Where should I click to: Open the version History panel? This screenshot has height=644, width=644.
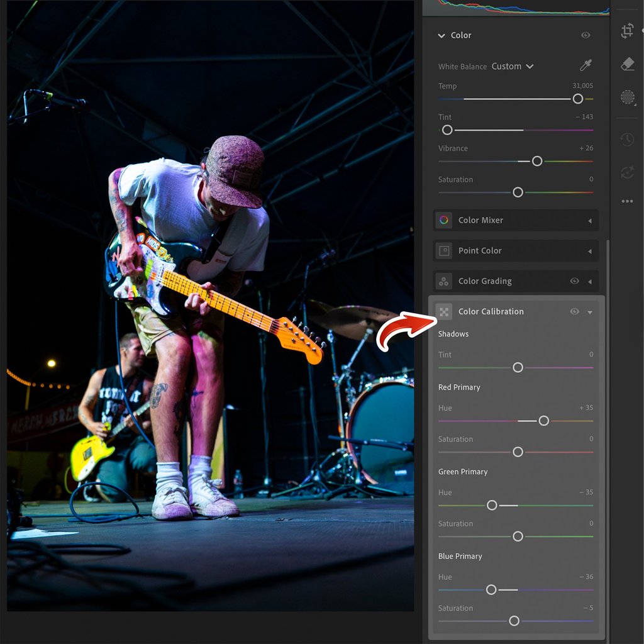click(626, 139)
